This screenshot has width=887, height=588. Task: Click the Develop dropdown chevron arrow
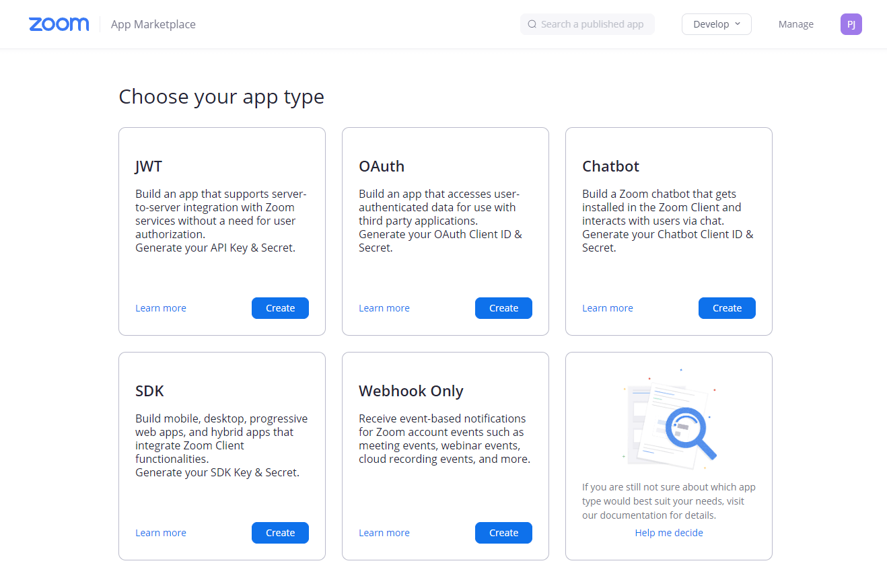738,24
